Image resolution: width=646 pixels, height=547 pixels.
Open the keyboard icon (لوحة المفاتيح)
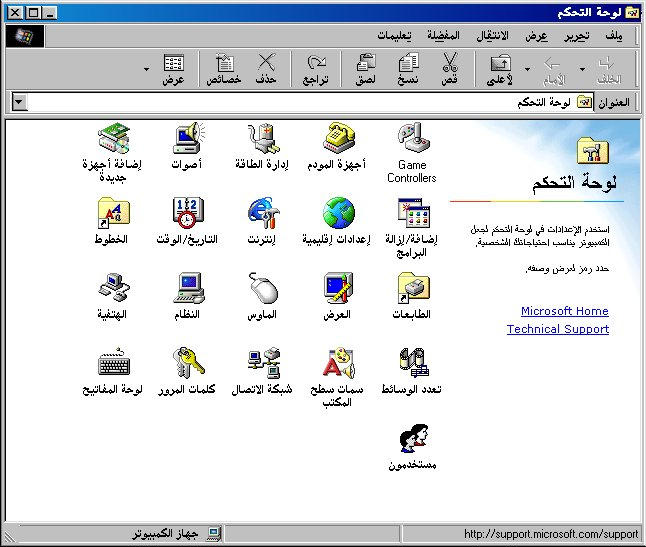[x=112, y=372]
